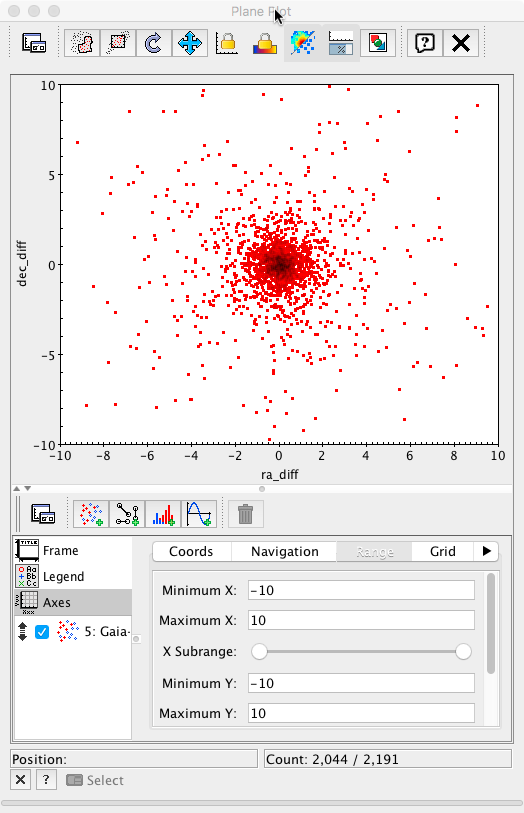Screen dimensions: 524x813
Task: Open the Grid tab
Action: [443, 551]
